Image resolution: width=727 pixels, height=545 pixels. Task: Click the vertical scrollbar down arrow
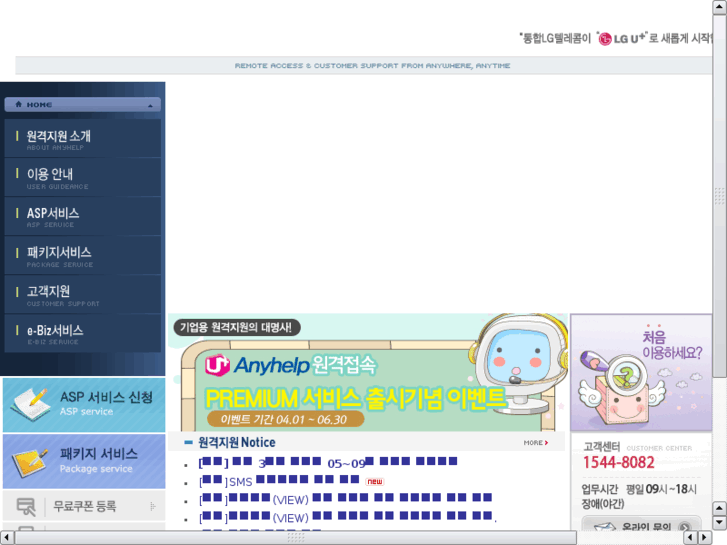(719, 523)
